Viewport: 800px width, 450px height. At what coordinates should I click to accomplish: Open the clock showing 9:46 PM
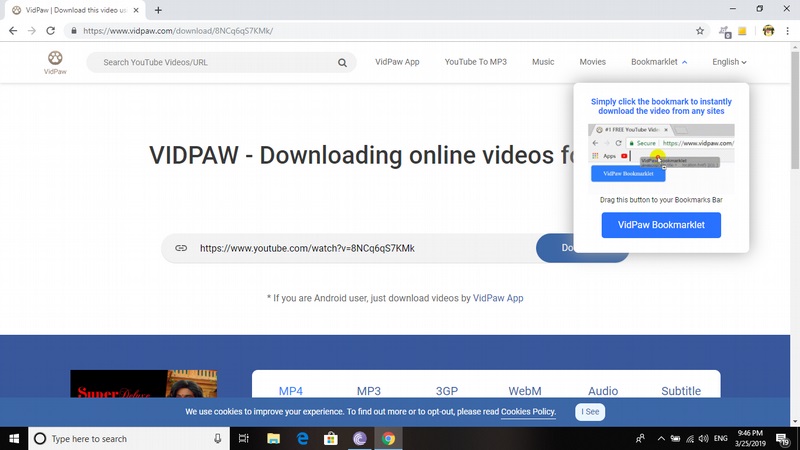tap(751, 439)
